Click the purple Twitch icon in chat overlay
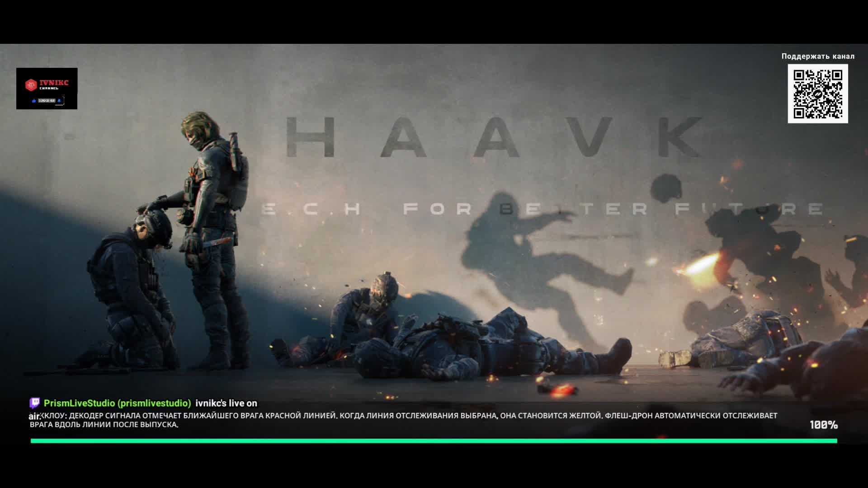Screen dimensions: 868x488 pyautogui.click(x=34, y=403)
